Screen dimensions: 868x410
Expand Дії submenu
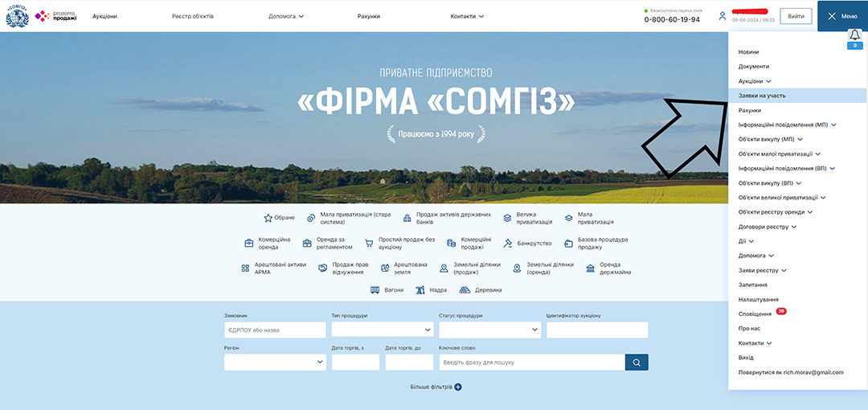[746, 241]
